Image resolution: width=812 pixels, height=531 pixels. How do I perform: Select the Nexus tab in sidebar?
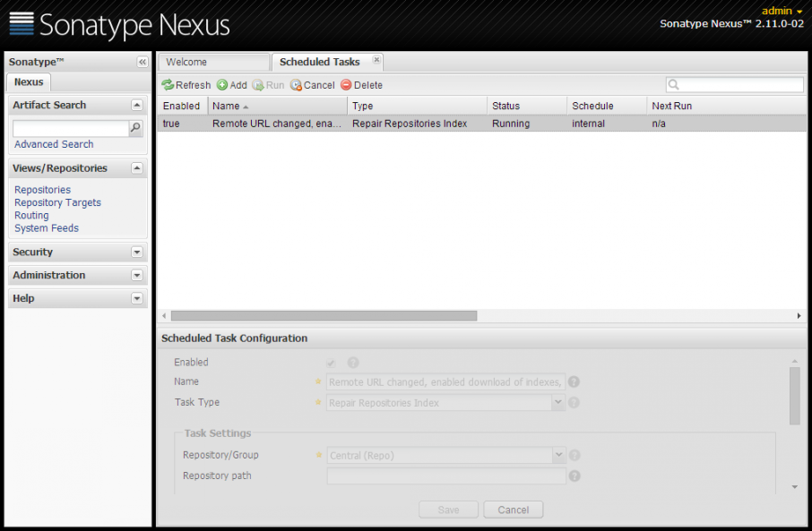pyautogui.click(x=29, y=82)
